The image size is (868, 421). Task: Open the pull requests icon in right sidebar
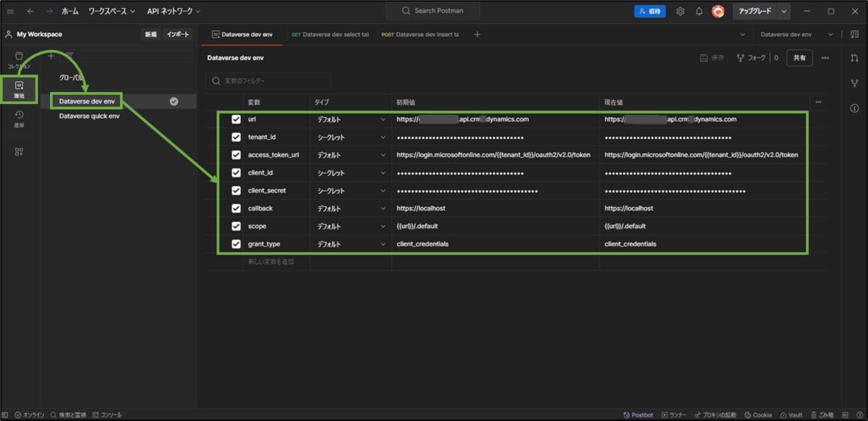(x=855, y=58)
